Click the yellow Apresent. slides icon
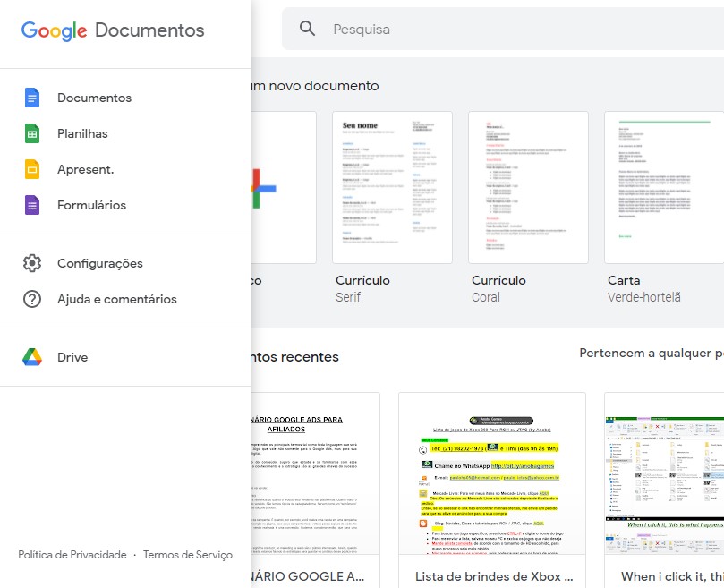Screen dimensions: 724x588 32,169
